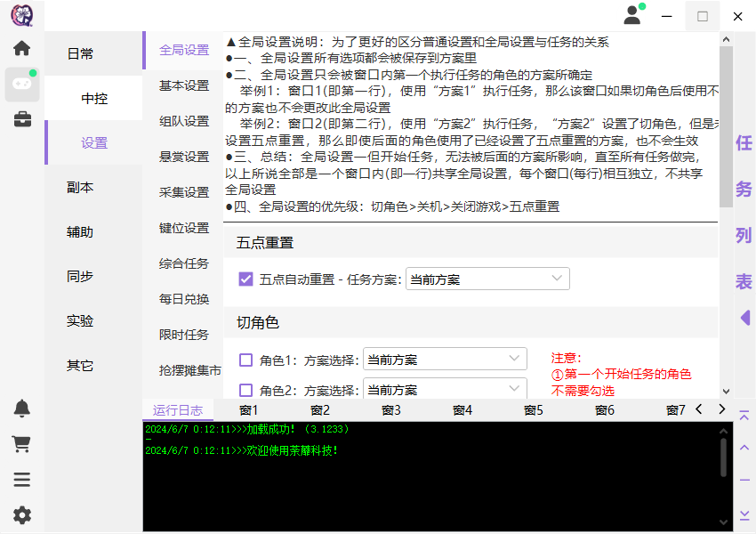Select 抢摆摊集市 submenu

pos(189,370)
